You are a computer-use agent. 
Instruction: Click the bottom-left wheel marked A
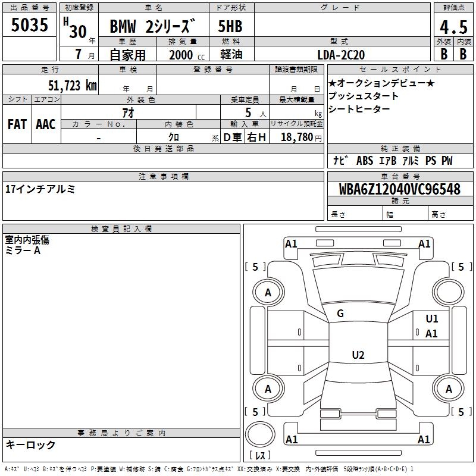coord(268,389)
